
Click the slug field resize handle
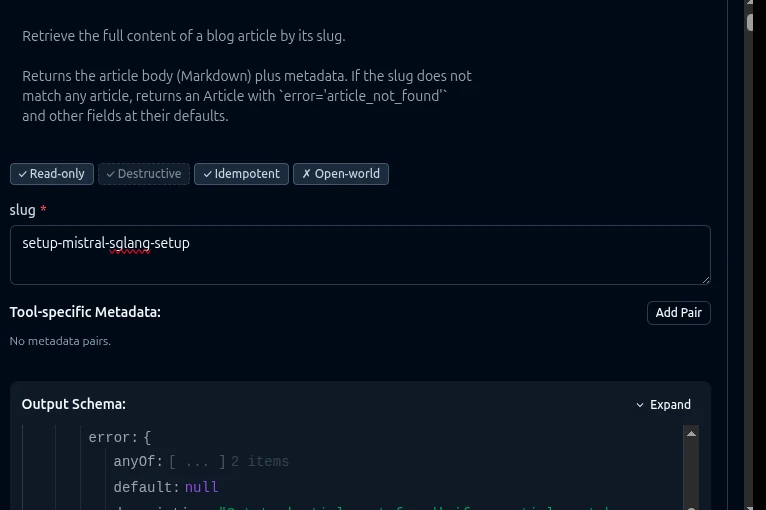706,279
